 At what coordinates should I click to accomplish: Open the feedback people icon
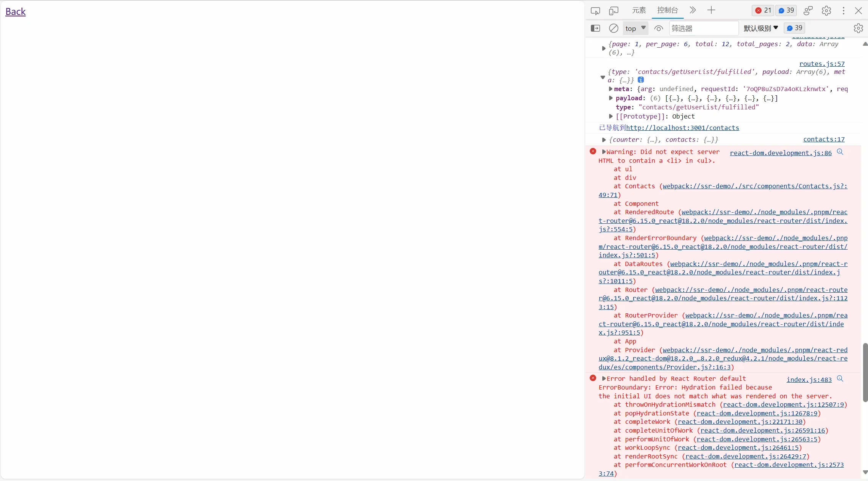808,11
